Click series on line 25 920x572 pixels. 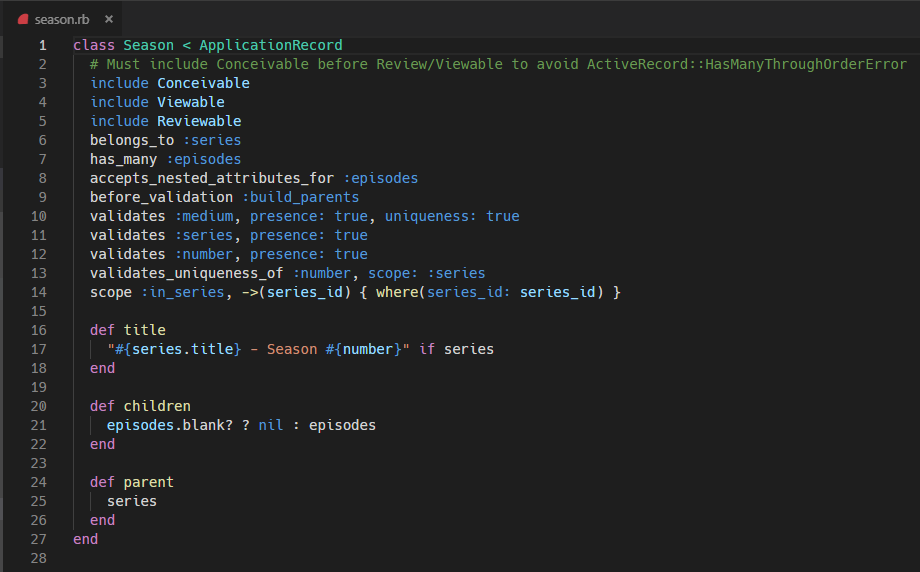point(132,501)
